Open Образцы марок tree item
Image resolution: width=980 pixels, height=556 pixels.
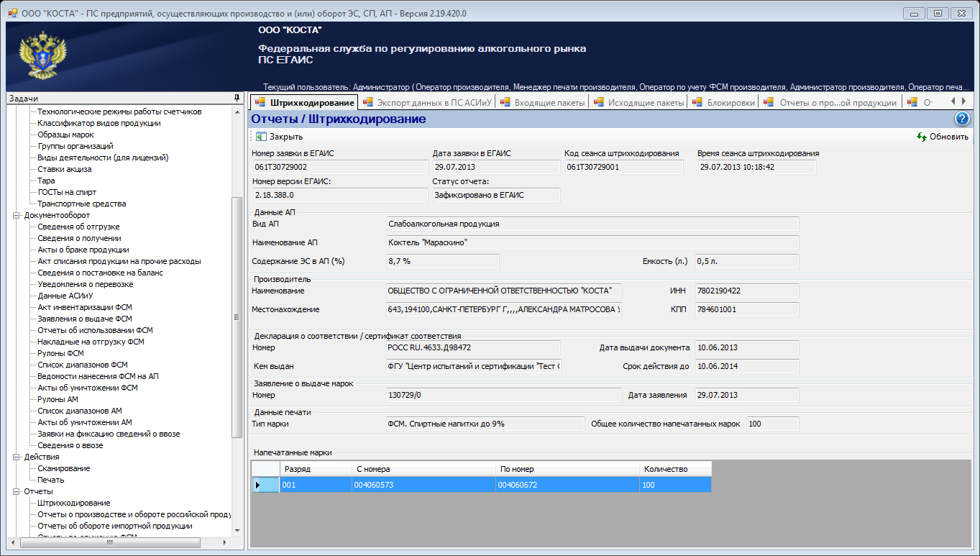65,135
